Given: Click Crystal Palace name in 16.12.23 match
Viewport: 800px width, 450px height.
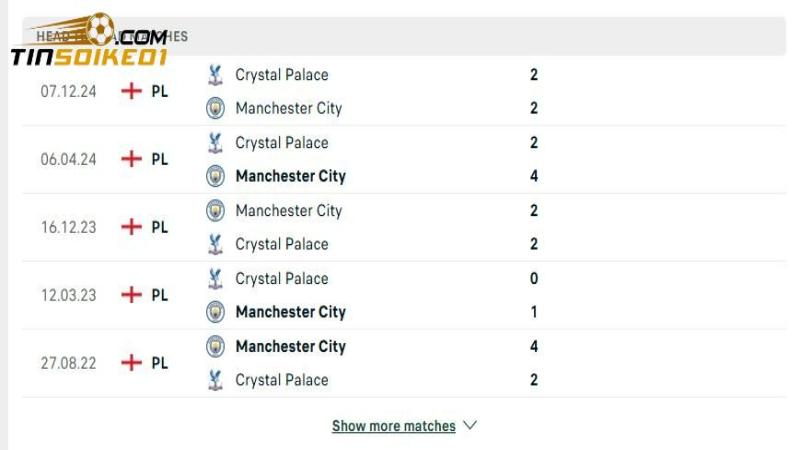Looking at the screenshot, I should pos(281,244).
